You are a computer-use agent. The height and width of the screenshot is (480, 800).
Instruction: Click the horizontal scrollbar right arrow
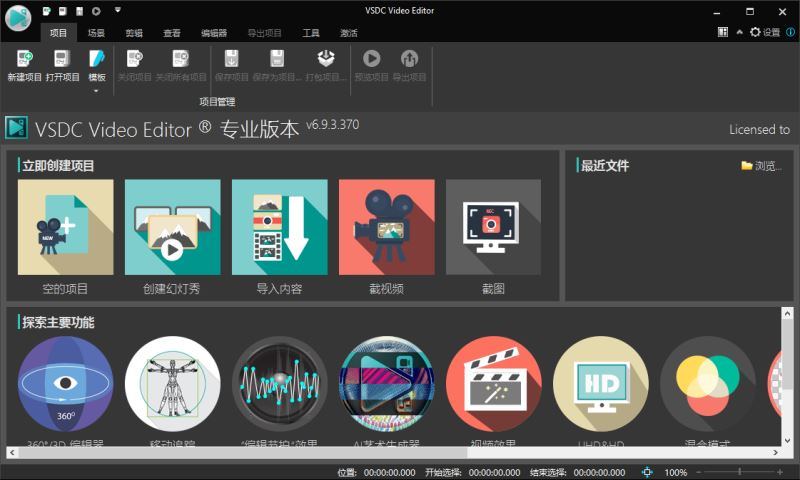click(776, 452)
